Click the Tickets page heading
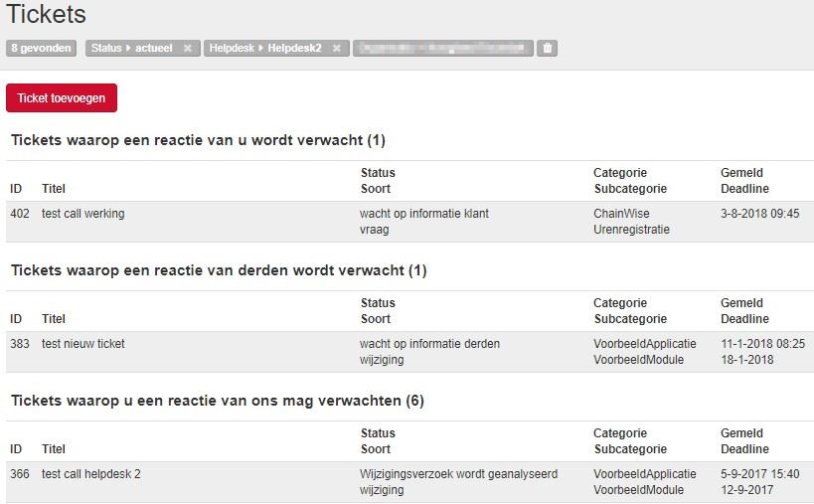 [x=47, y=15]
